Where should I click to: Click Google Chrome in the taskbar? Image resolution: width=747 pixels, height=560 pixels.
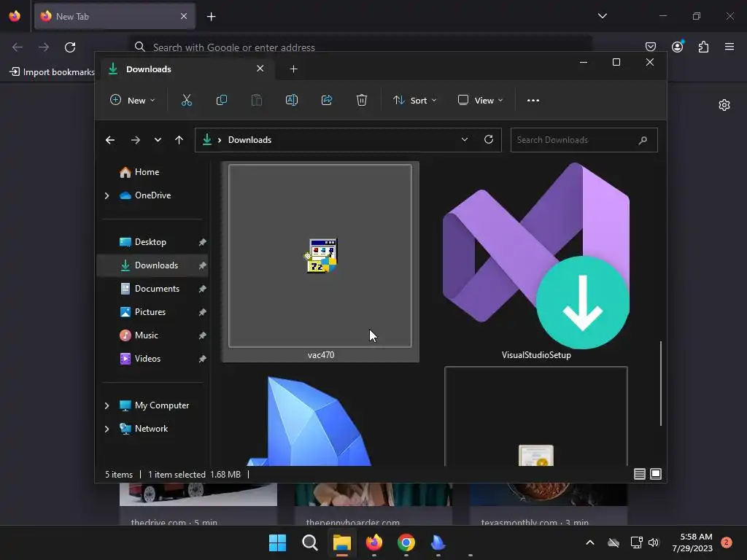coord(406,542)
